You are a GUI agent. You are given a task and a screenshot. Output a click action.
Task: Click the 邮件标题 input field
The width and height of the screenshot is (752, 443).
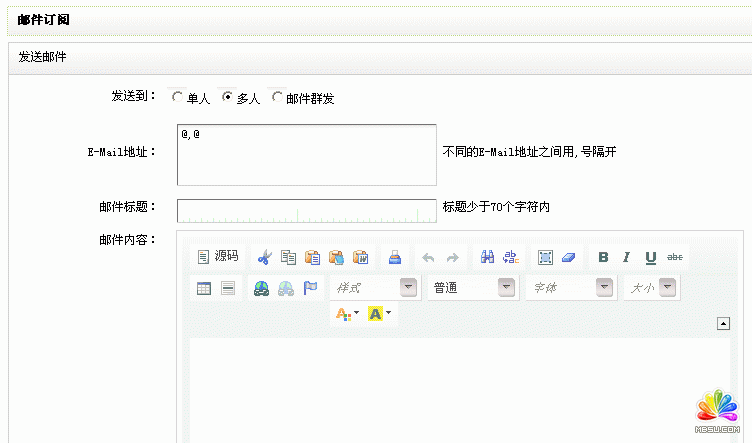click(x=307, y=210)
